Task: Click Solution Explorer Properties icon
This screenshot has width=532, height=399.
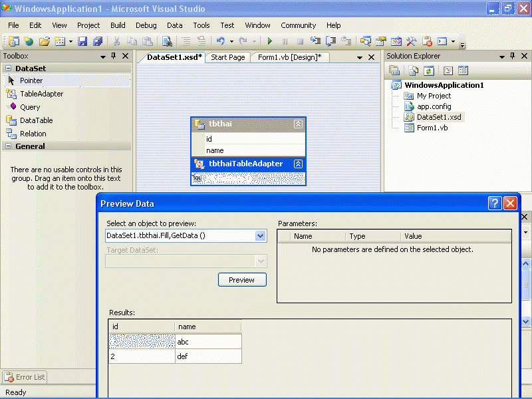Action: (394, 70)
